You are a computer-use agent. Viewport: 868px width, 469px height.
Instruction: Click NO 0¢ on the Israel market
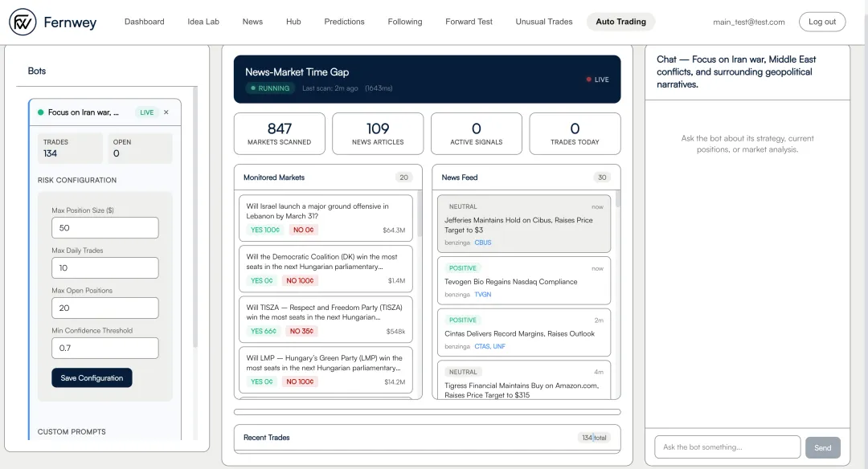coord(303,230)
